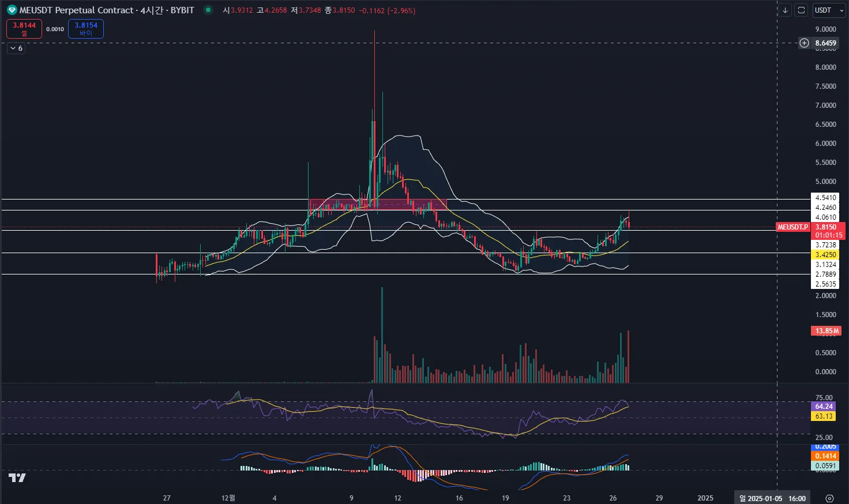
Task: Click the orange 0.1414 MACD signal label
Action: (825, 456)
